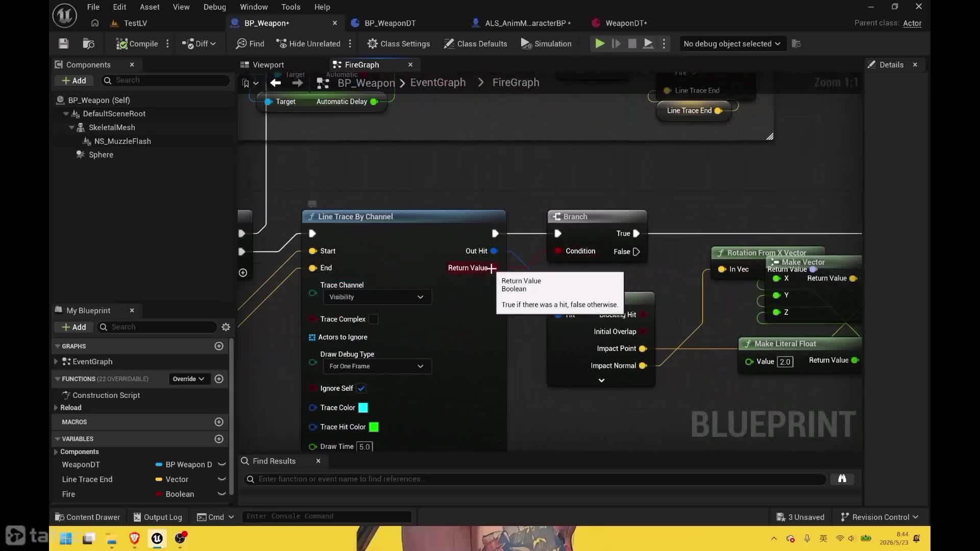Screen dimensions: 980x551
Task: Open the Find tool in toolbar
Action: click(x=250, y=44)
